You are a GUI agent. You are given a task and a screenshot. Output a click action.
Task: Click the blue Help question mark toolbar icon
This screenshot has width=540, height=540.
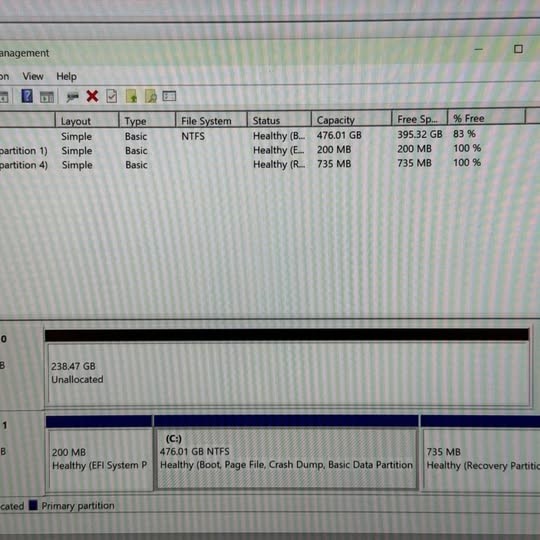[x=27, y=96]
